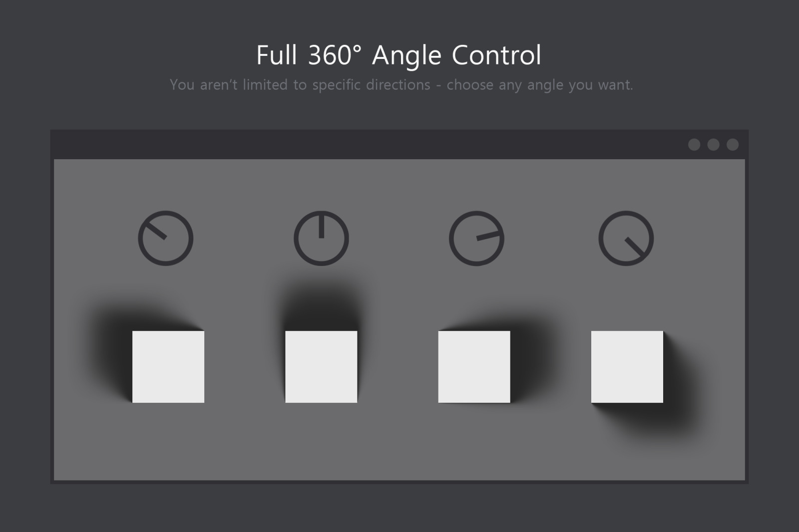Select the dial pointing lower-right

(626, 238)
